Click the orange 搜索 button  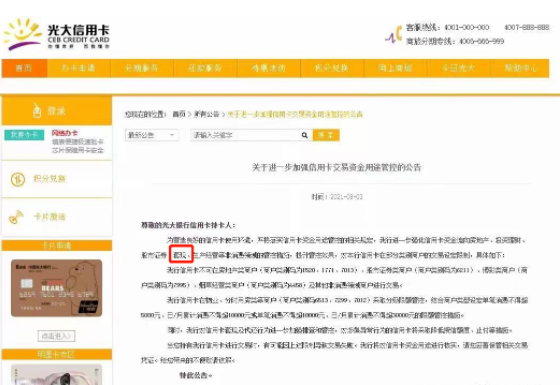pyautogui.click(x=326, y=135)
